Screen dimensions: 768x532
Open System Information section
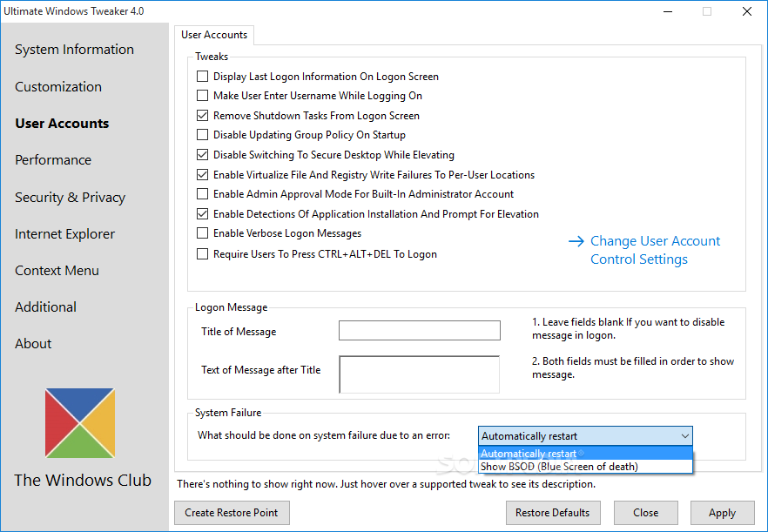pyautogui.click(x=75, y=50)
